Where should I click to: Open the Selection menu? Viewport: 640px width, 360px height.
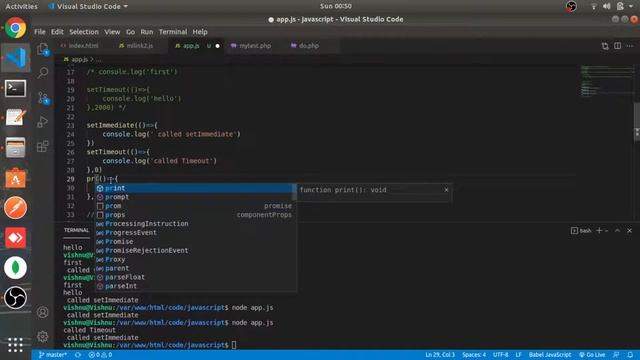[84, 32]
